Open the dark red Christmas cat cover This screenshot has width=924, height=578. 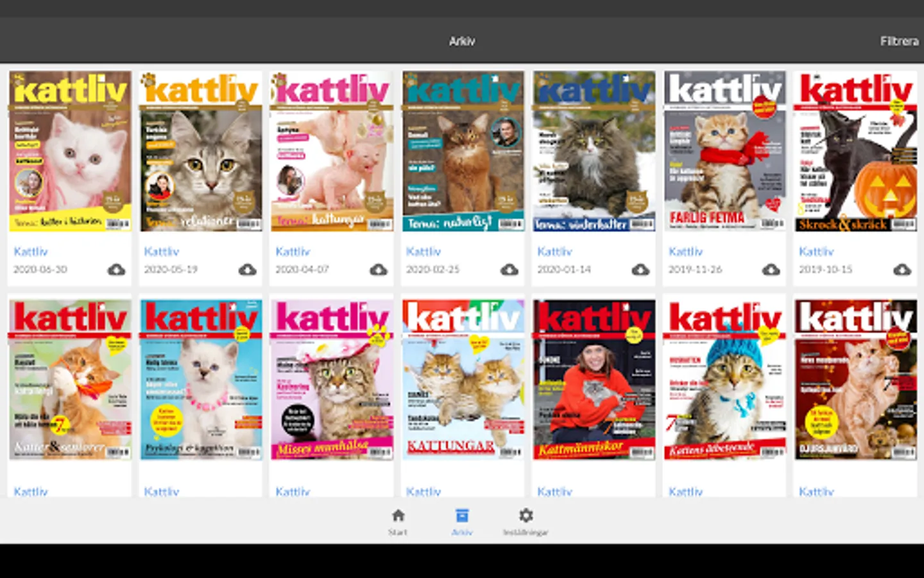pos(856,380)
